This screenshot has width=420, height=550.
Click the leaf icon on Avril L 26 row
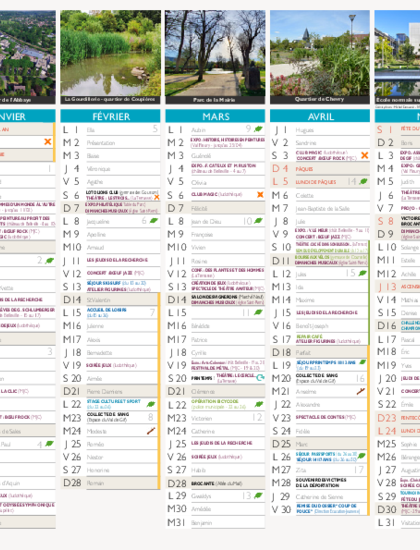[362, 456]
